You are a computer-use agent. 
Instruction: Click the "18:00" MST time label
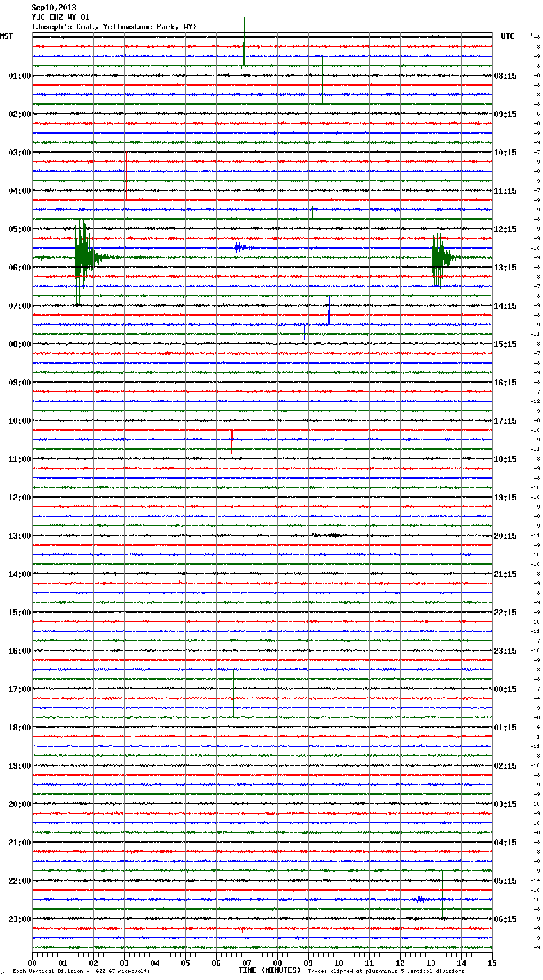tap(20, 728)
